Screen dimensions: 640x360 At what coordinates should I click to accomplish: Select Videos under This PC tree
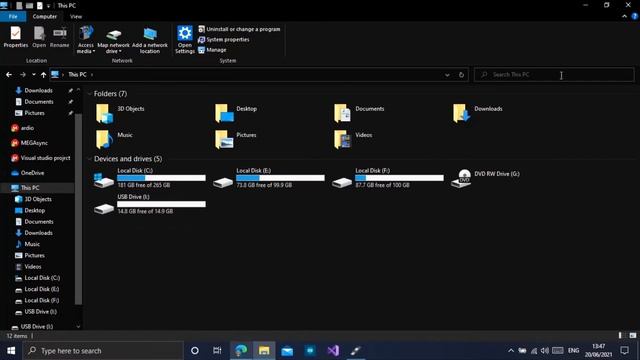point(33,267)
